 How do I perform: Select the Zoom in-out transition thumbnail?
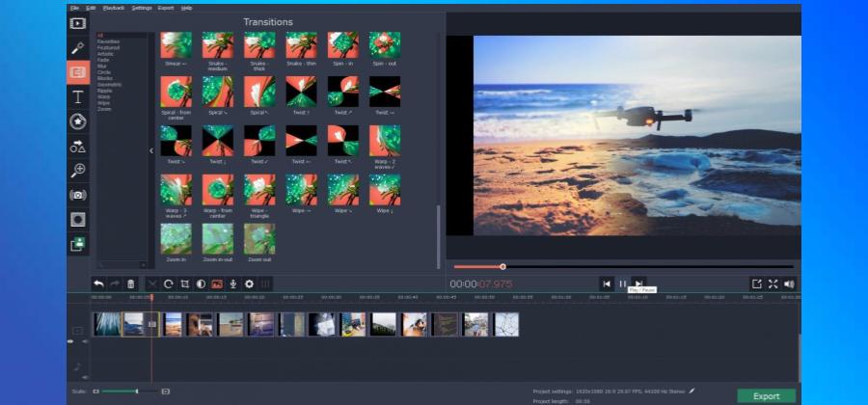click(x=217, y=238)
